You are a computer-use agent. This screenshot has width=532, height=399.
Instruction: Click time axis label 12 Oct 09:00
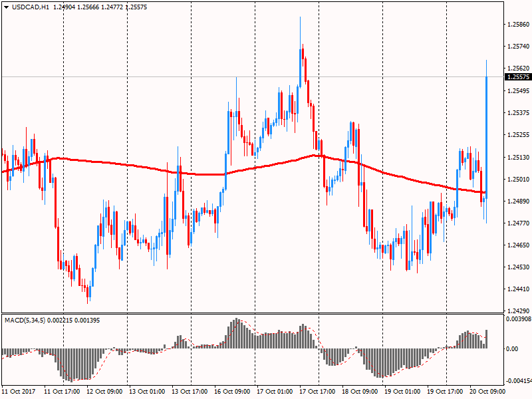(104, 392)
